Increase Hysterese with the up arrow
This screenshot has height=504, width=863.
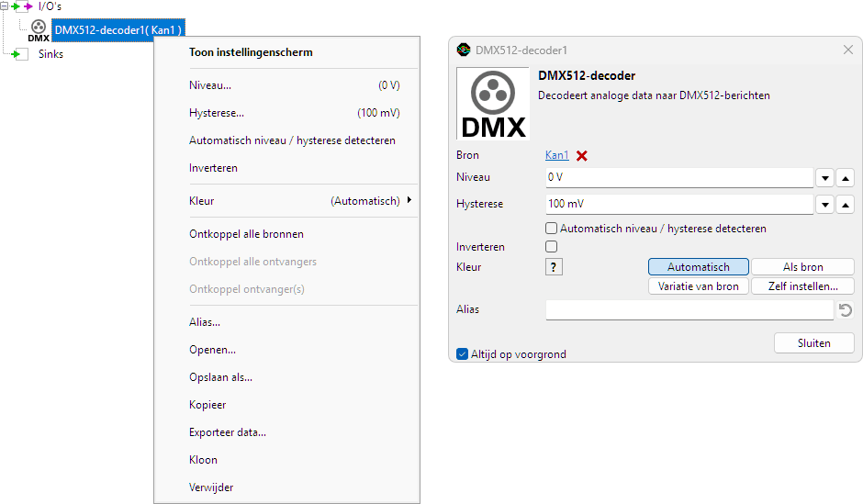846,205
